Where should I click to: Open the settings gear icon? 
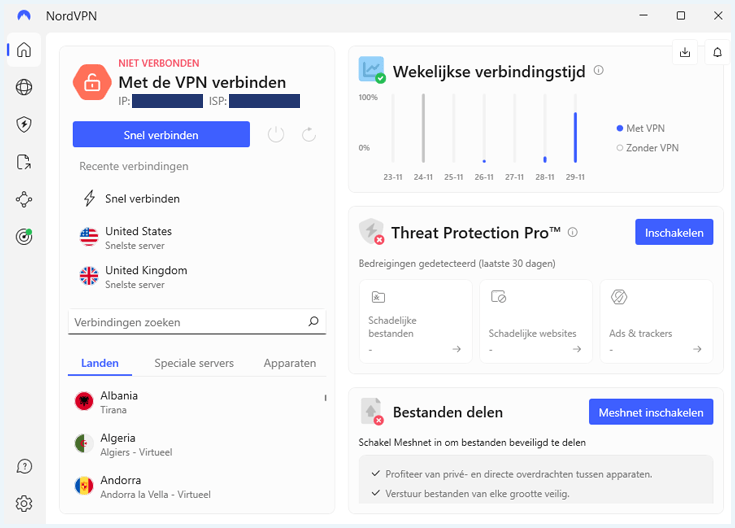(24, 504)
